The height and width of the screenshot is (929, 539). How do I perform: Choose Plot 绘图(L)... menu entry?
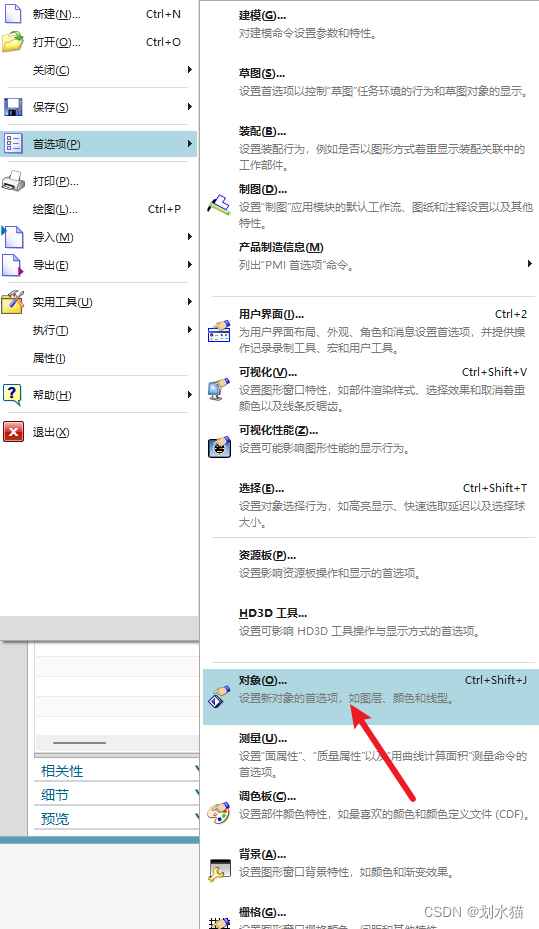click(98, 209)
